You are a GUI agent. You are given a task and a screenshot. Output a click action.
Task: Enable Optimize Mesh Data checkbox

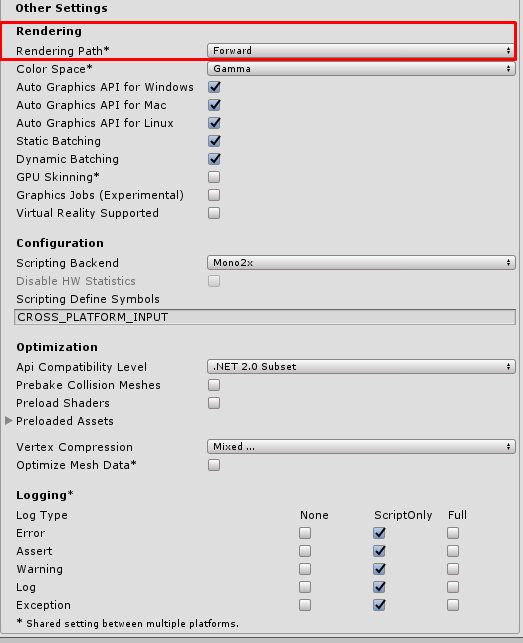(214, 465)
